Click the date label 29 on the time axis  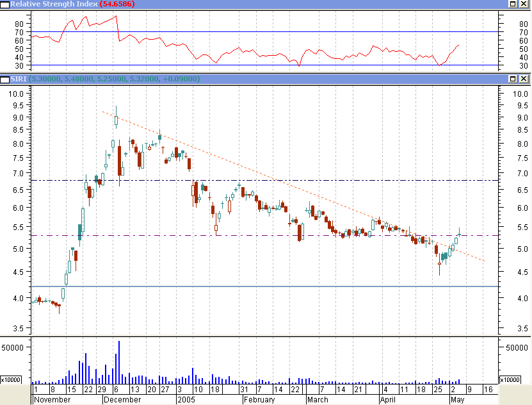point(102,390)
